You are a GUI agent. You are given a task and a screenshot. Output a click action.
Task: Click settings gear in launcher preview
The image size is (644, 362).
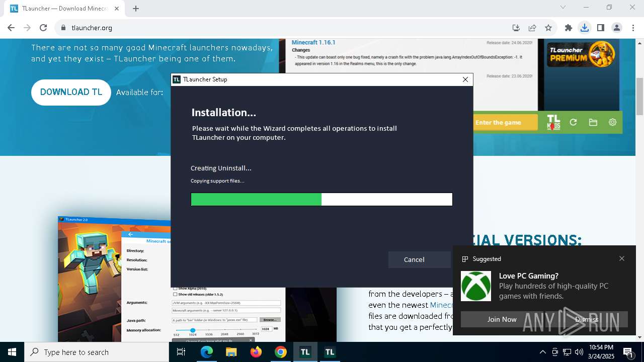click(x=612, y=122)
